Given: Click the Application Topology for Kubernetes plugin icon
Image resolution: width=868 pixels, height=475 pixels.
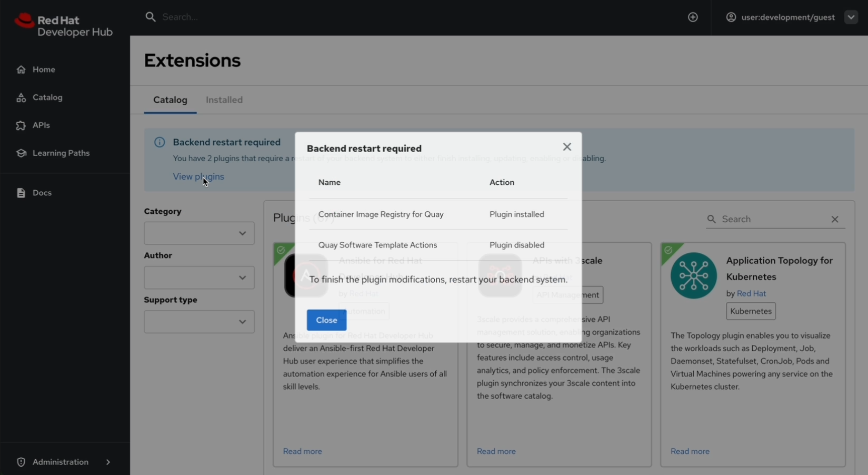Looking at the screenshot, I should pos(693,274).
